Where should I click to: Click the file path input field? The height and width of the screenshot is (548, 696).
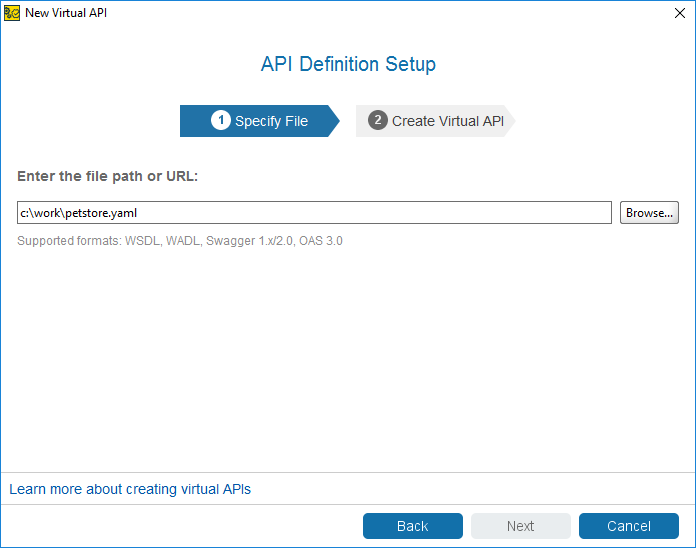click(314, 213)
